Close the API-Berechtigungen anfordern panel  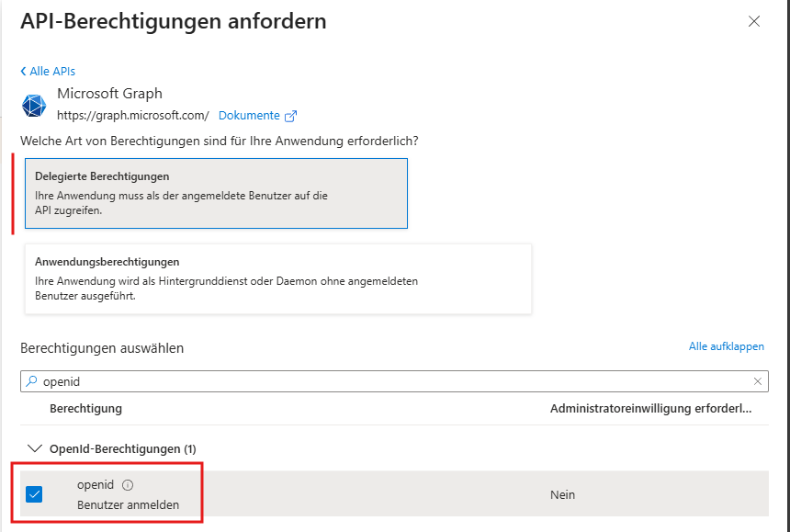(x=754, y=21)
